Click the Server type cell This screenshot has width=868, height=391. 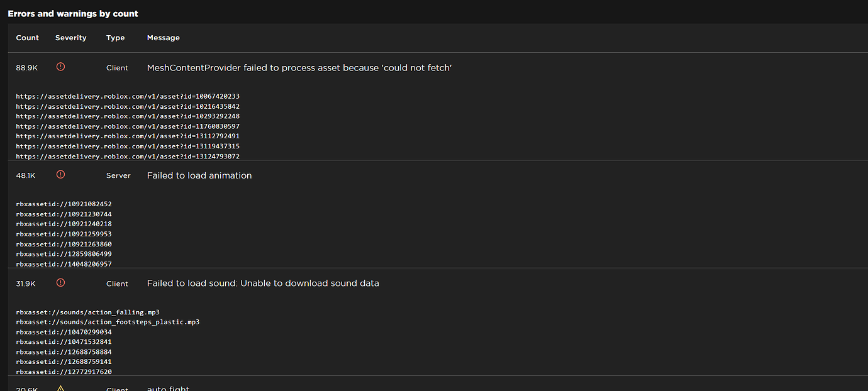(118, 176)
